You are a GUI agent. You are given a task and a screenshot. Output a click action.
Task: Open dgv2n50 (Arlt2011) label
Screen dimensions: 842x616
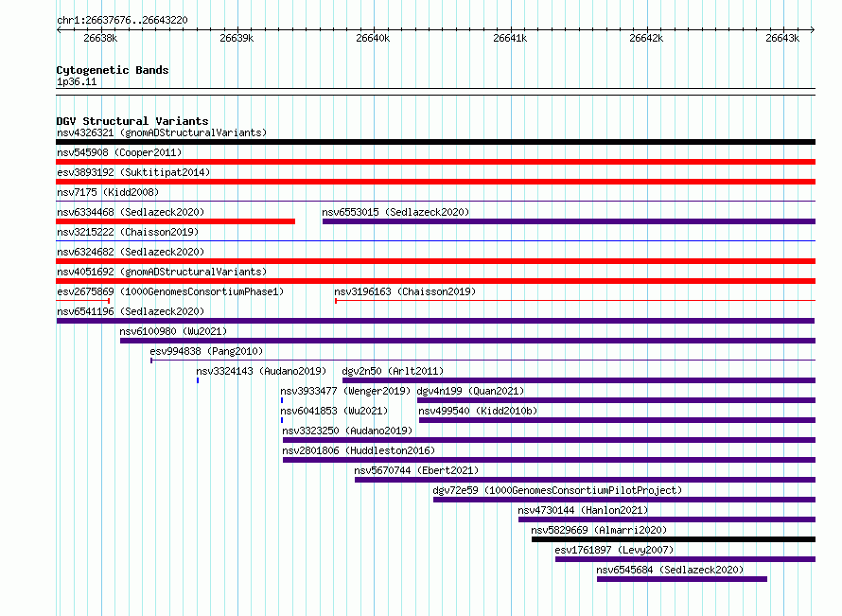click(x=393, y=371)
